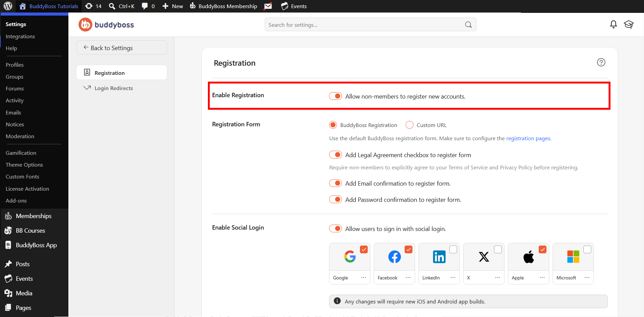Open the Ctrl+K search in admin bar
The height and width of the screenshot is (317, 644).
122,6
